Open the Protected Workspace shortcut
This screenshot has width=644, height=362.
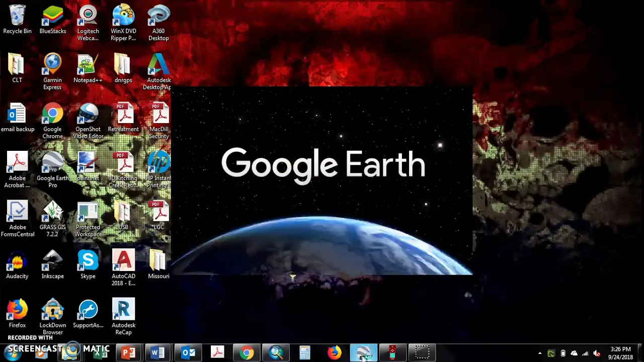point(88,219)
